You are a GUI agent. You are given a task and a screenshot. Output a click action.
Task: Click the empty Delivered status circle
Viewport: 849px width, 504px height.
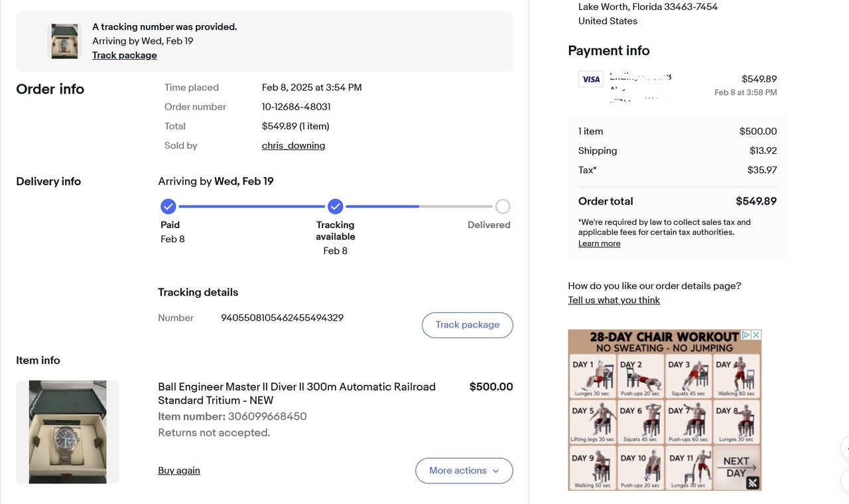pos(503,206)
